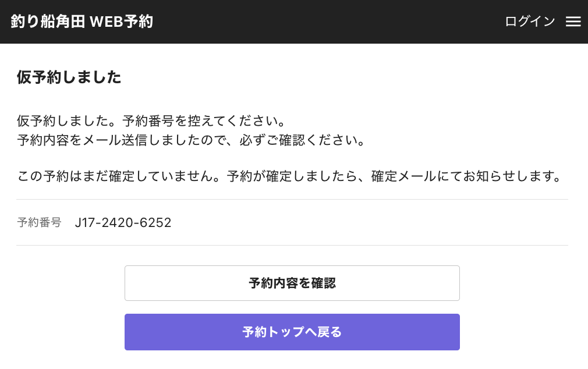Click the bold 仮予約しました page heading
The height and width of the screenshot is (369, 588).
coord(69,77)
